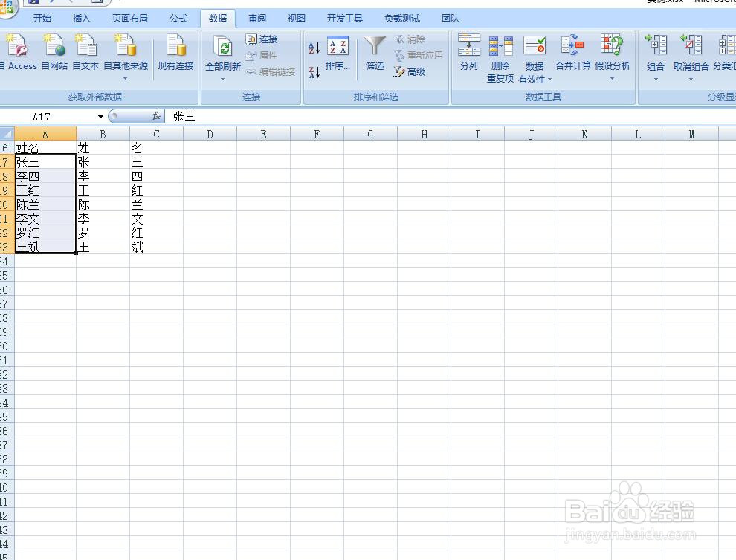
Task: Open the Name Box dropdown arrow
Action: pyautogui.click(x=100, y=117)
